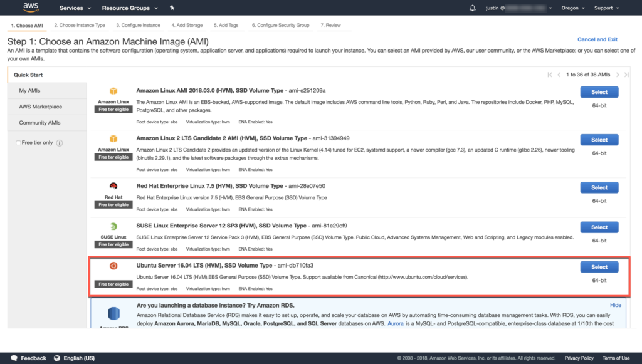The image size is (642, 364).
Task: Click the Free tier only info icon
Action: pyautogui.click(x=60, y=143)
